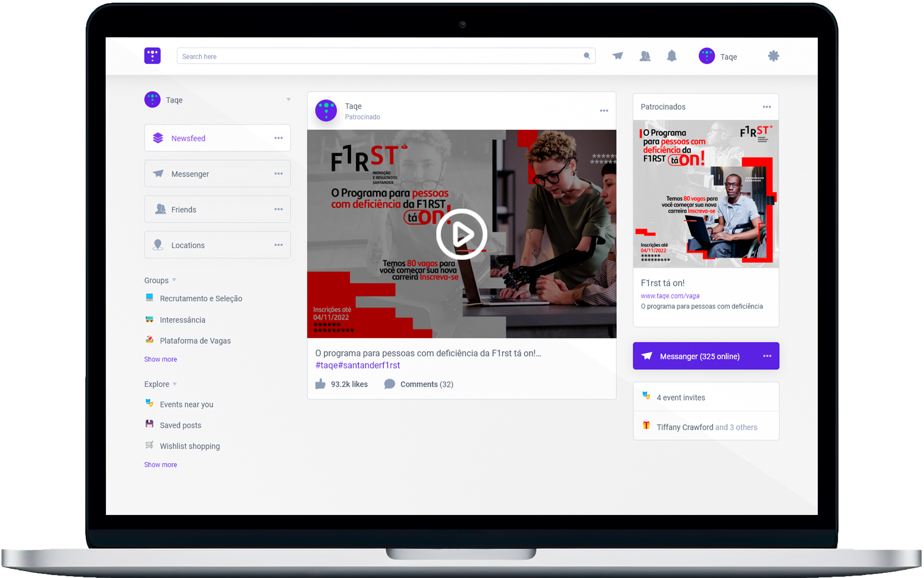
Task: Open Messanger online bar three-dot menu
Action: coord(767,356)
